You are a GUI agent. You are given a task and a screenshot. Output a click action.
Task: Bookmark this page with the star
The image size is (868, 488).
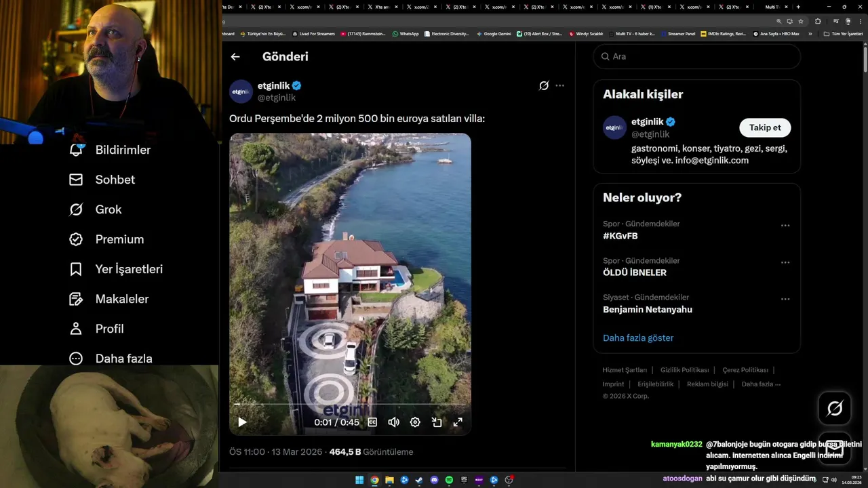(800, 21)
